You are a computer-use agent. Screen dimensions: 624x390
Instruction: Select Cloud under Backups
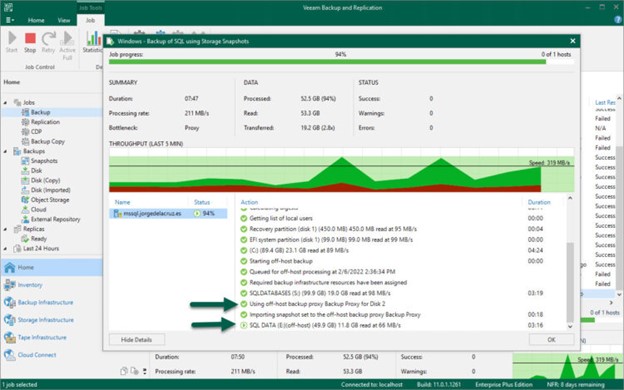coord(38,210)
